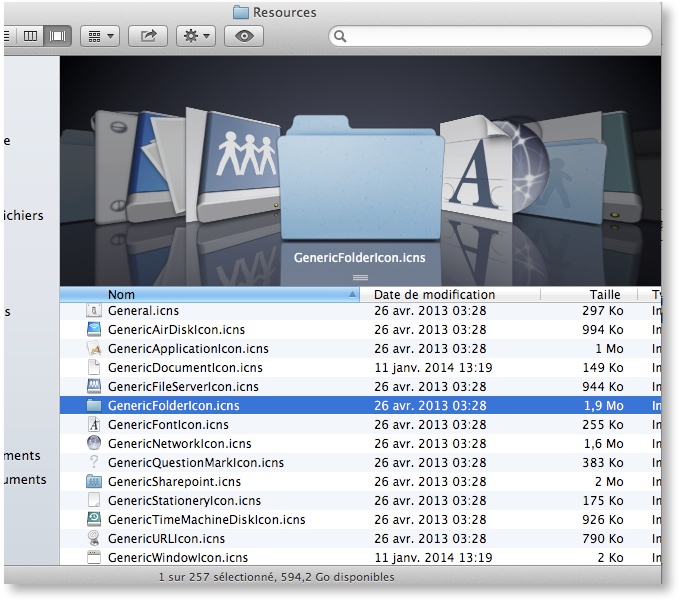Select the GenericAirDiskIcon.icns file icon
Viewport: 679px width, 602px height.
[x=94, y=330]
